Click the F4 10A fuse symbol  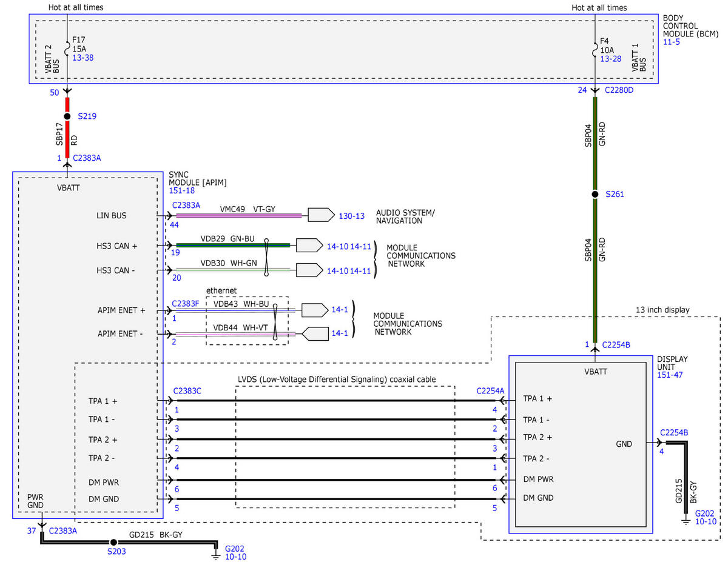(x=595, y=47)
